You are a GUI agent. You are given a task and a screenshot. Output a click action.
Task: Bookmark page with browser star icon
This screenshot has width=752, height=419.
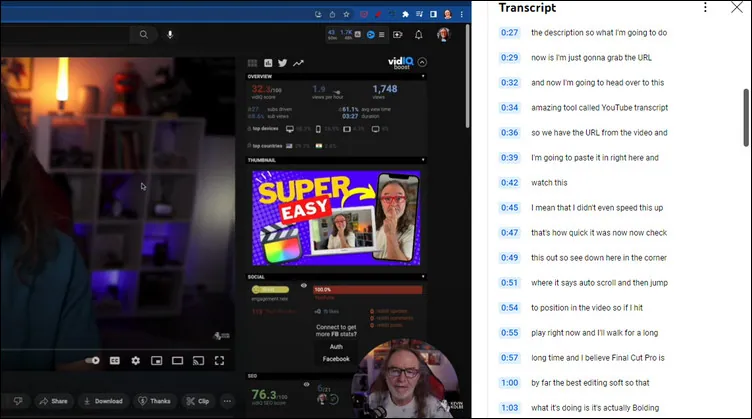click(x=346, y=14)
